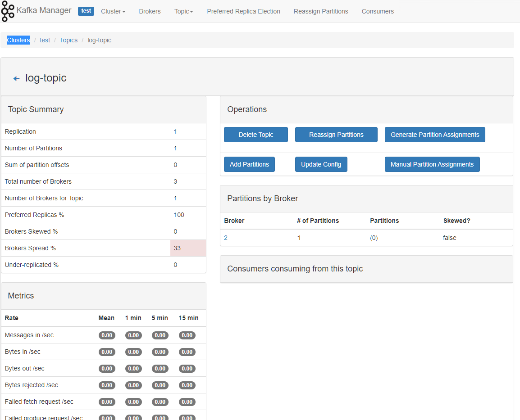Click the Update Config button
This screenshot has height=420, width=520.
(x=321, y=164)
